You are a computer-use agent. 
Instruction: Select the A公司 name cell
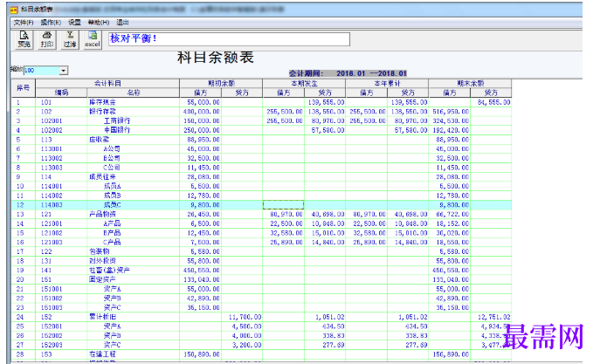click(134, 148)
